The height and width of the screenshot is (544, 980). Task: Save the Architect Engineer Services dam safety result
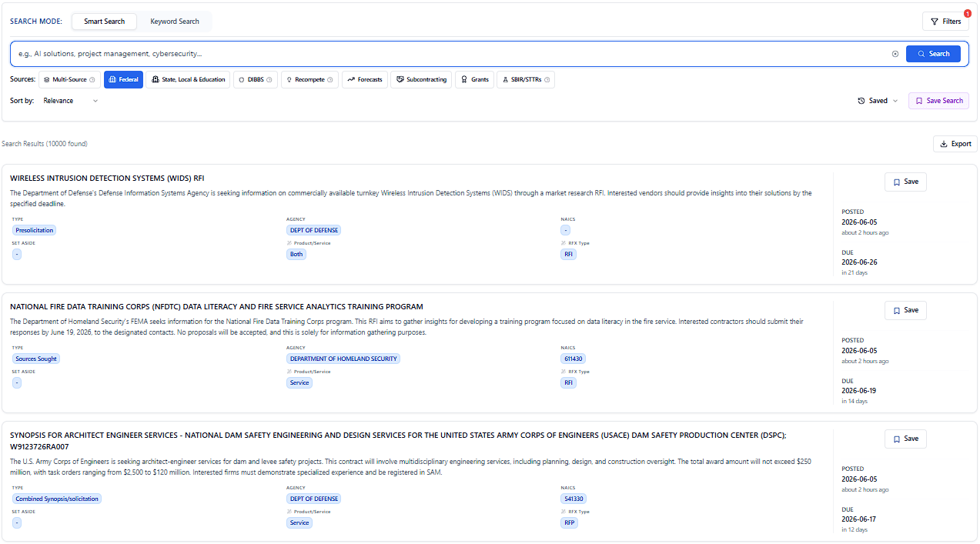[x=905, y=439]
